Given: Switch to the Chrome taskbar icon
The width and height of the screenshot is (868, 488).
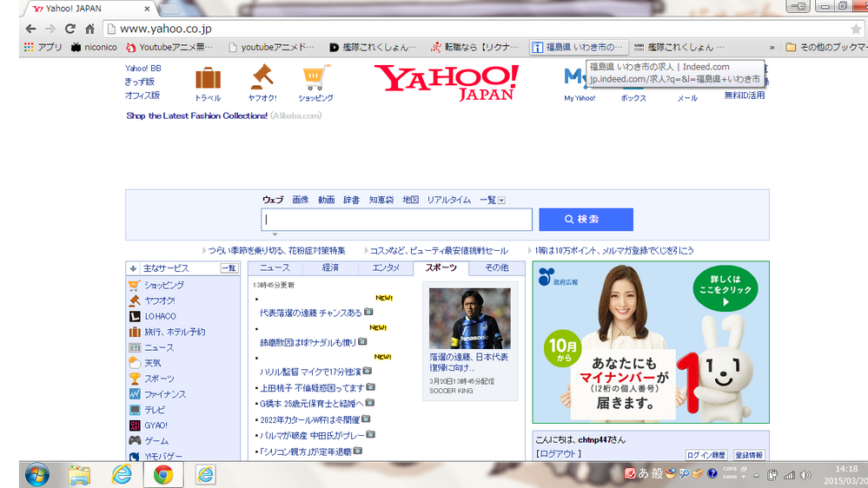Looking at the screenshot, I should coord(163,475).
